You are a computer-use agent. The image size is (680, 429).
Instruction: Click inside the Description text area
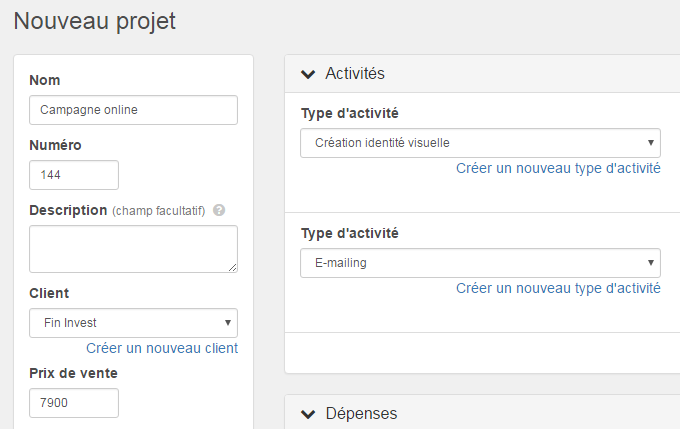[133, 249]
